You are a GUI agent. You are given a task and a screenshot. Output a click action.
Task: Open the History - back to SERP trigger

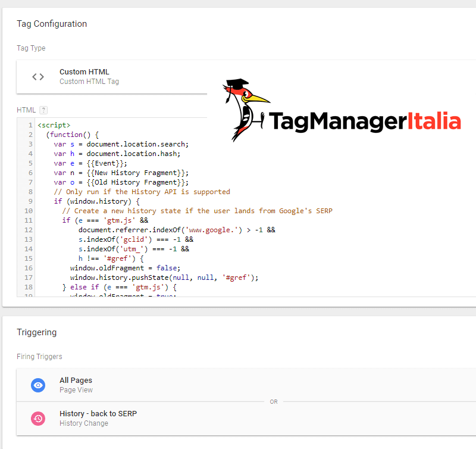tap(246, 419)
